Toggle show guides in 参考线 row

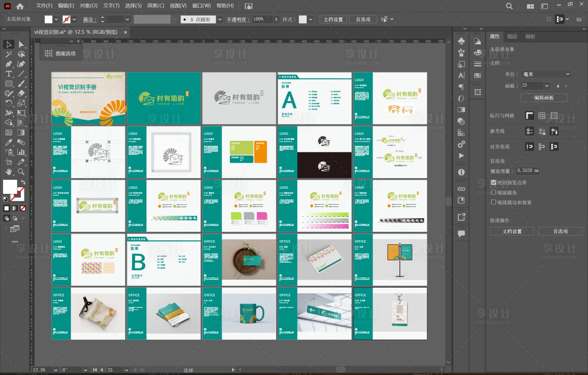coord(530,131)
